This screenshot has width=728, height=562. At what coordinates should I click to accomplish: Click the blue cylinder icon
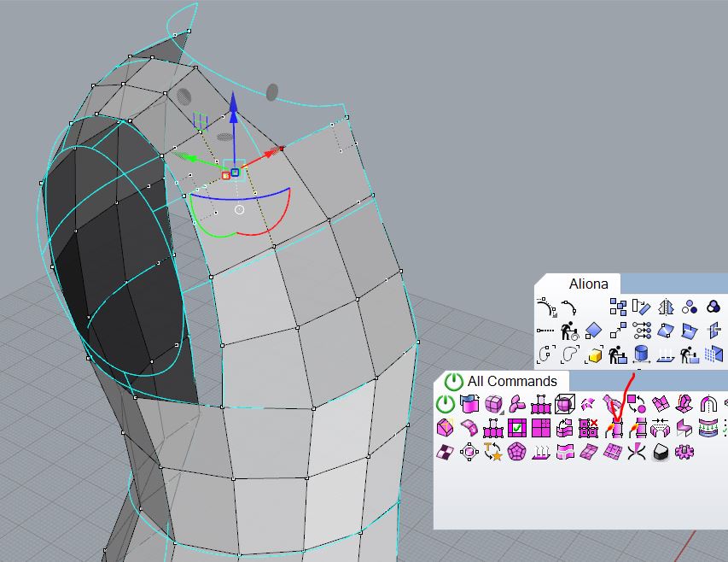[x=641, y=354]
